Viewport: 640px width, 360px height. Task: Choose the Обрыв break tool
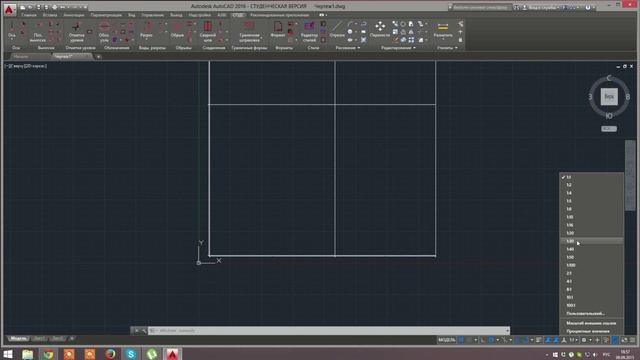pos(177,30)
